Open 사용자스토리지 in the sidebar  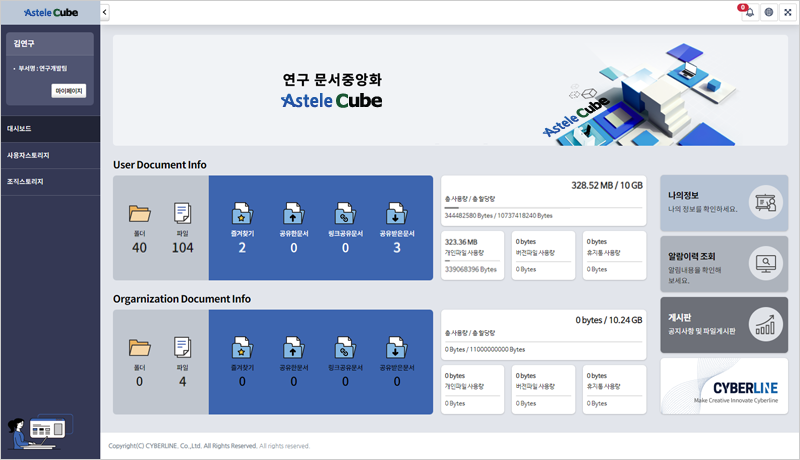point(50,155)
